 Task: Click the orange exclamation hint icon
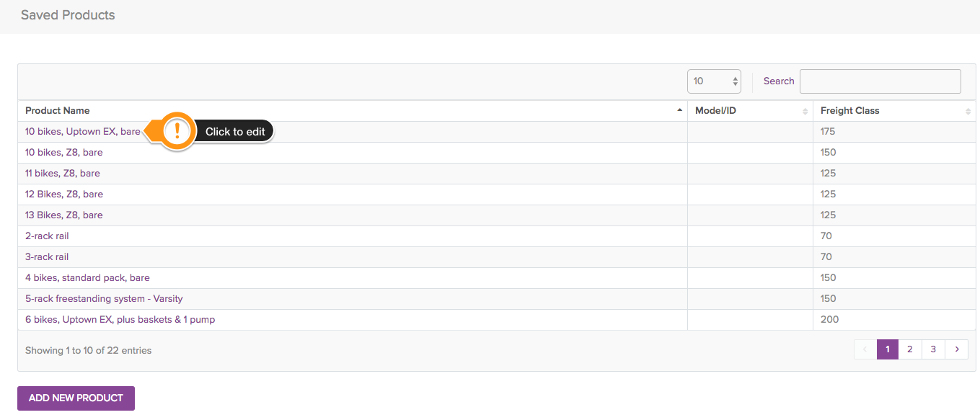(177, 131)
